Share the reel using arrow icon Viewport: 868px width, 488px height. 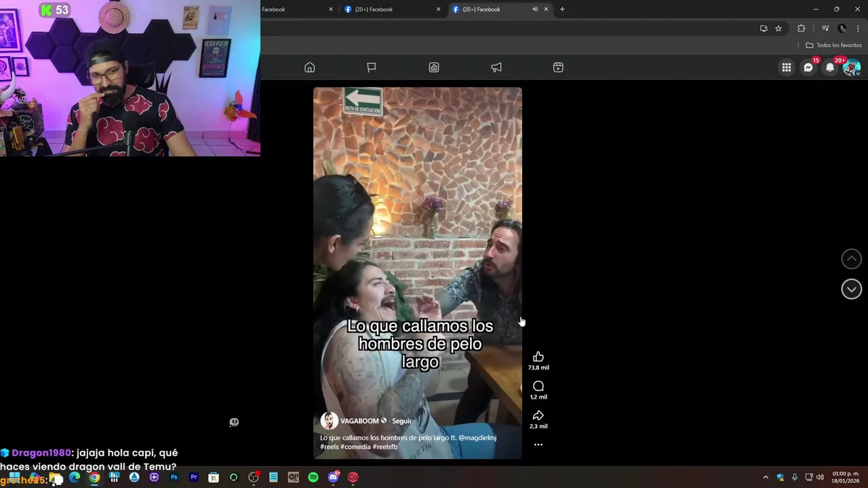[538, 415]
